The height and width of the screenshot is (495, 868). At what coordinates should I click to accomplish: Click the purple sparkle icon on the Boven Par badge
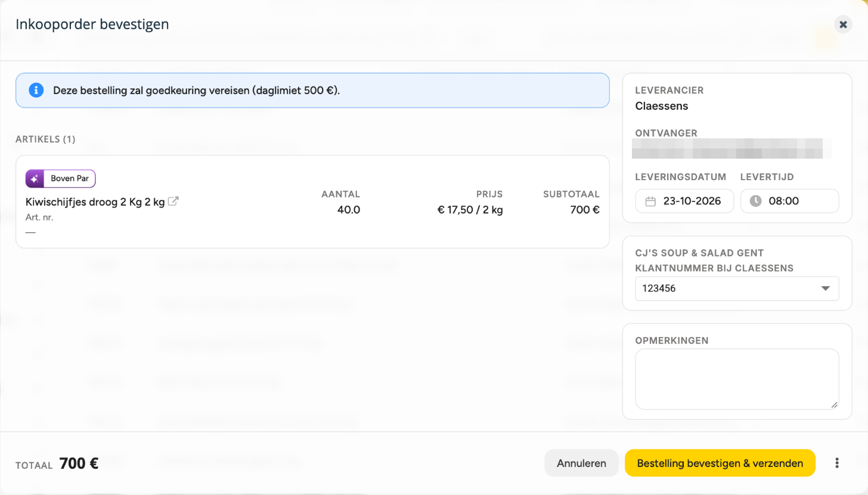pyautogui.click(x=35, y=179)
